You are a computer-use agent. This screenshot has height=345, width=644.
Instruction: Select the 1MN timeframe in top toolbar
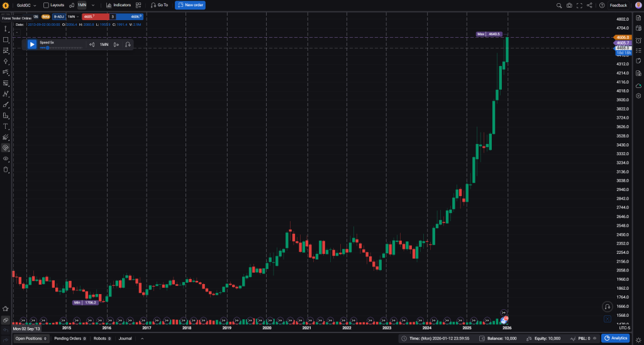pyautogui.click(x=82, y=5)
